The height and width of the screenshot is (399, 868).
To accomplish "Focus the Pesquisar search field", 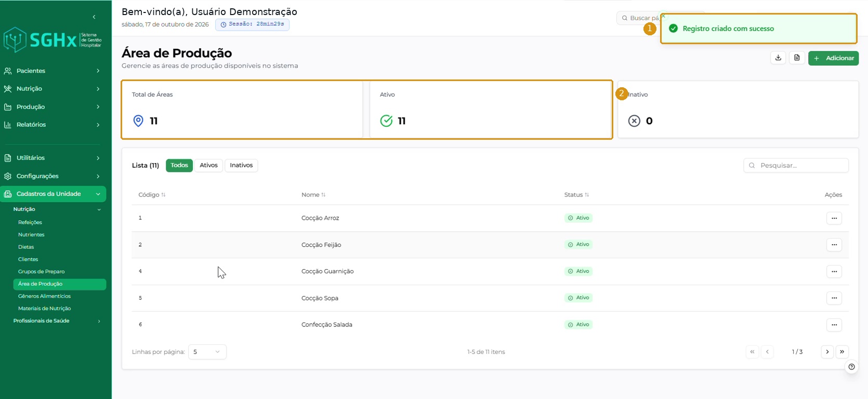I will 796,166.
